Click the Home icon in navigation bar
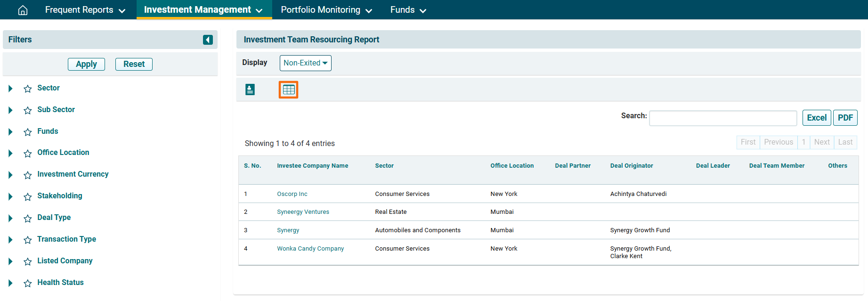This screenshot has height=301, width=868. point(23,10)
